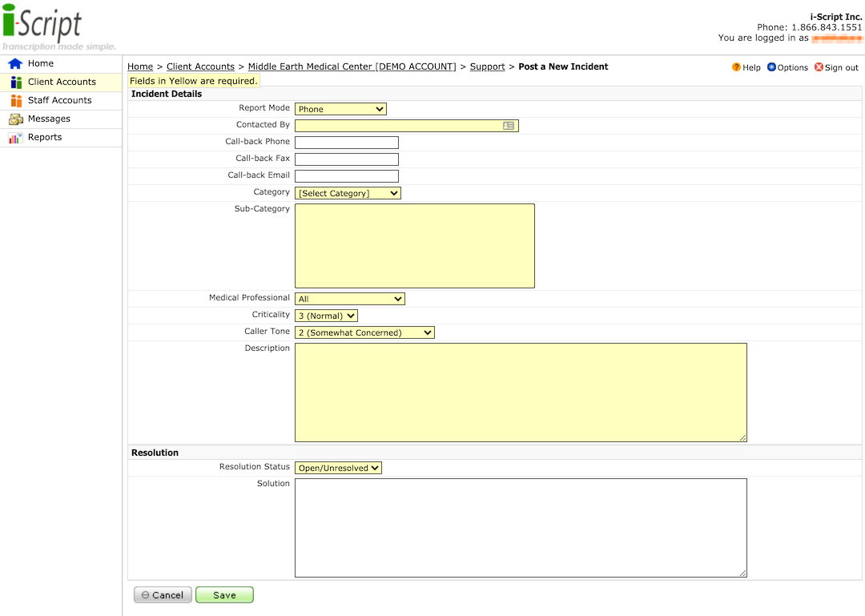This screenshot has height=616, width=865.
Task: Click the Home icon in the sidebar
Action: click(16, 63)
